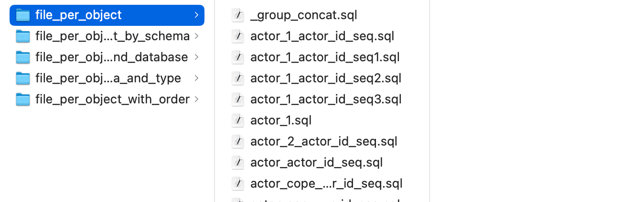Expand the file_per_obj...a_and_type folder chevron
This screenshot has width=644, height=202.
coord(196,79)
